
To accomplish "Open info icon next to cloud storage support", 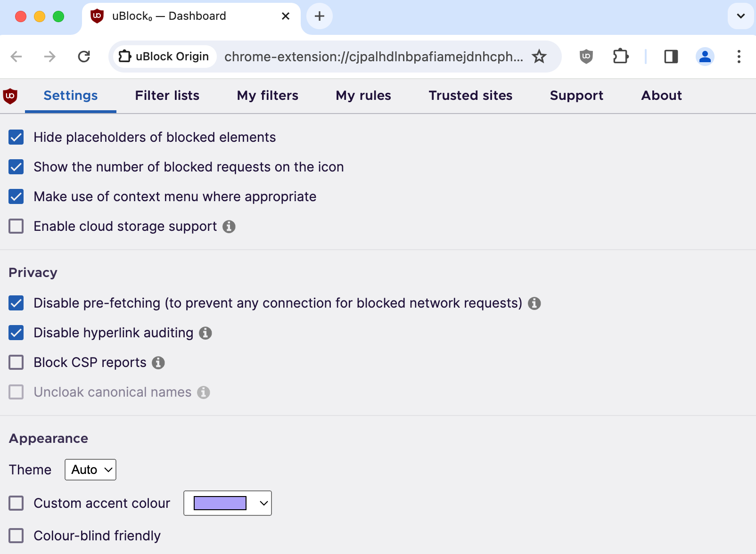I will pyautogui.click(x=229, y=227).
